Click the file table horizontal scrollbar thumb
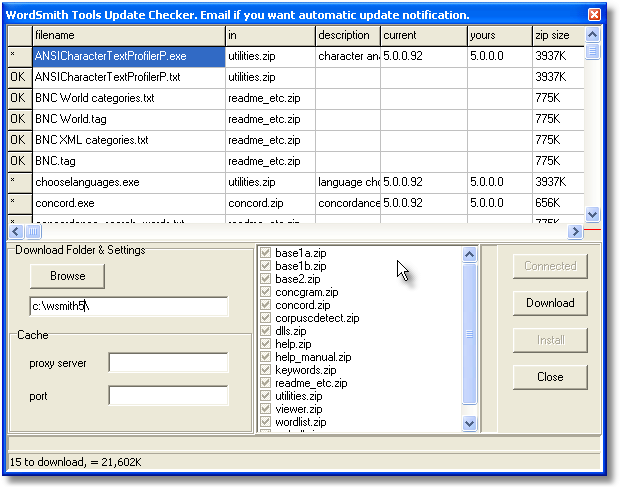Screen dimensions: 621x490 33,231
